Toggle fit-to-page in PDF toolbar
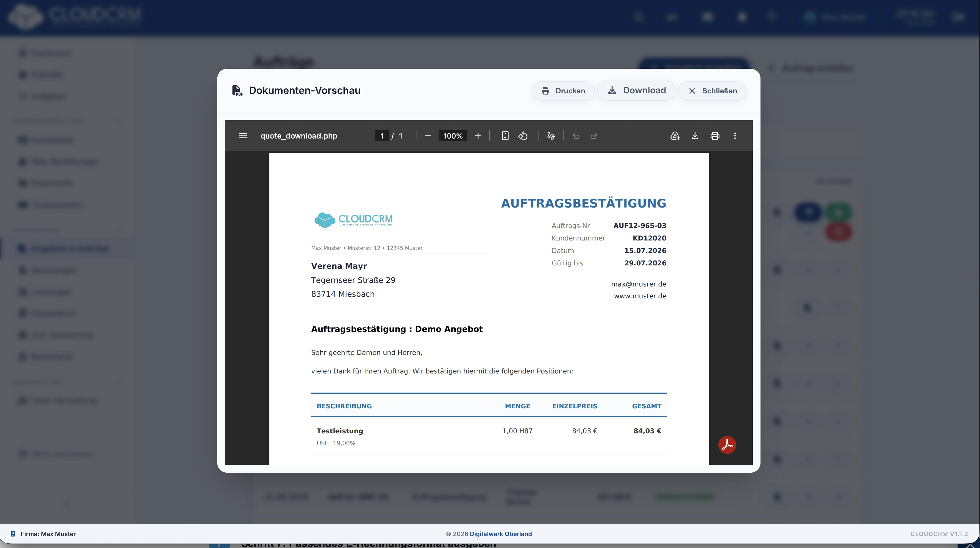This screenshot has height=548, width=980. (505, 136)
